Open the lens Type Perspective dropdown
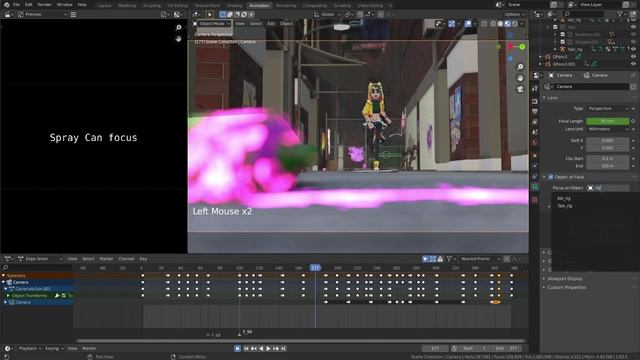This screenshot has width=640, height=360. pyautogui.click(x=608, y=109)
